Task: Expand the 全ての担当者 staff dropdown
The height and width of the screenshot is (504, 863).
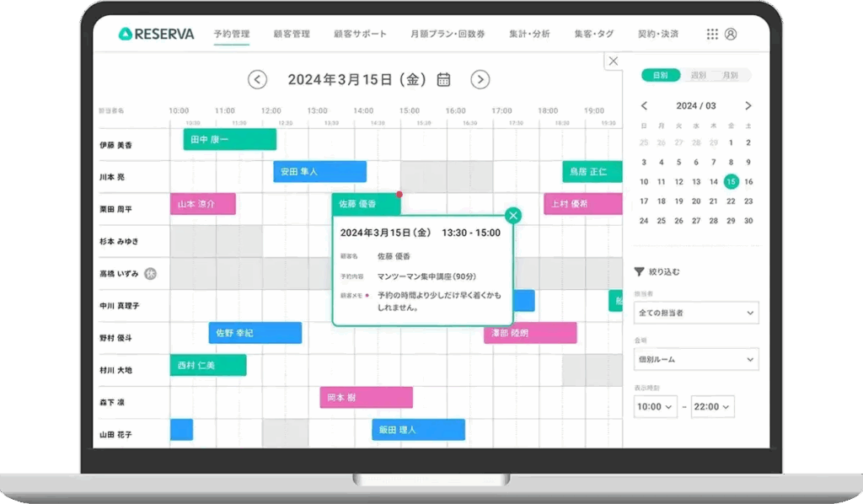Action: 695,313
